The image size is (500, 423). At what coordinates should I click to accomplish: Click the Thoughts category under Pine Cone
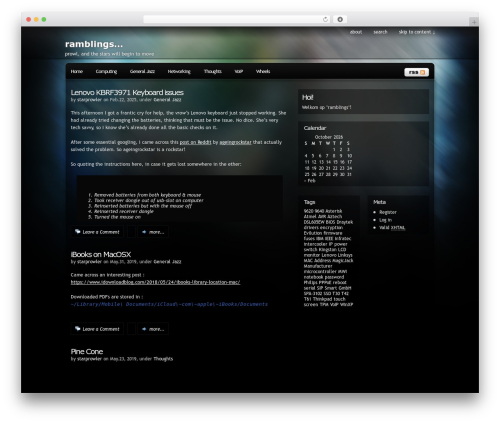(x=163, y=359)
